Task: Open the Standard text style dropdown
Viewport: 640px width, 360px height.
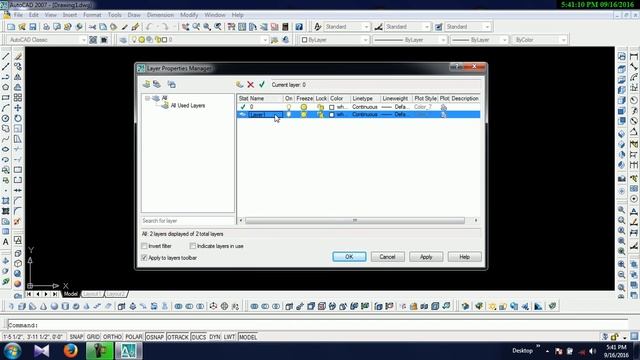Action: (x=366, y=27)
